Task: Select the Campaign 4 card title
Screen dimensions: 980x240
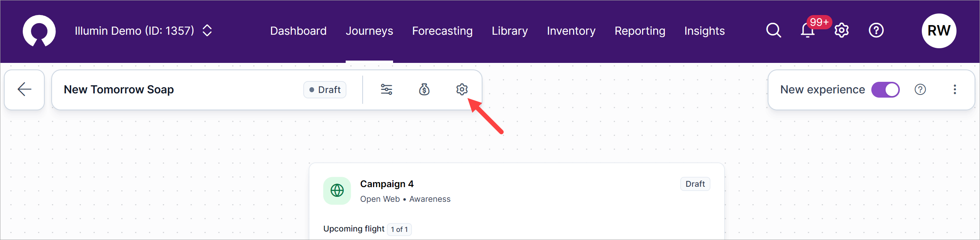Action: coord(387,184)
